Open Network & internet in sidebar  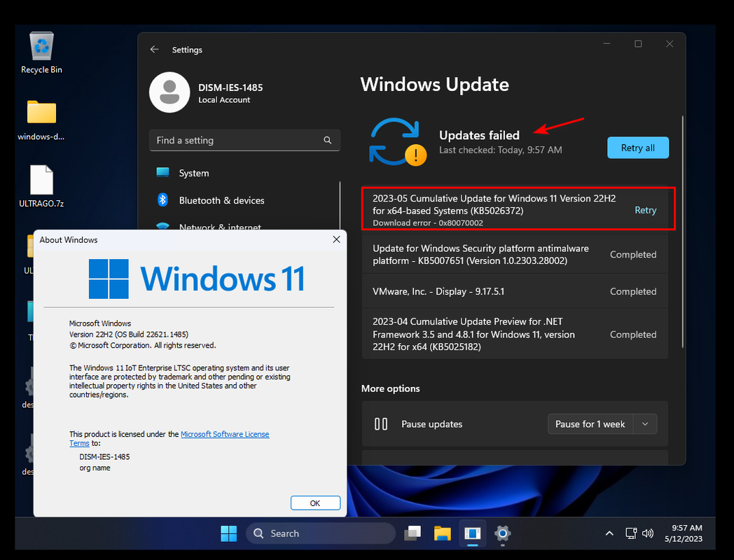(244, 227)
